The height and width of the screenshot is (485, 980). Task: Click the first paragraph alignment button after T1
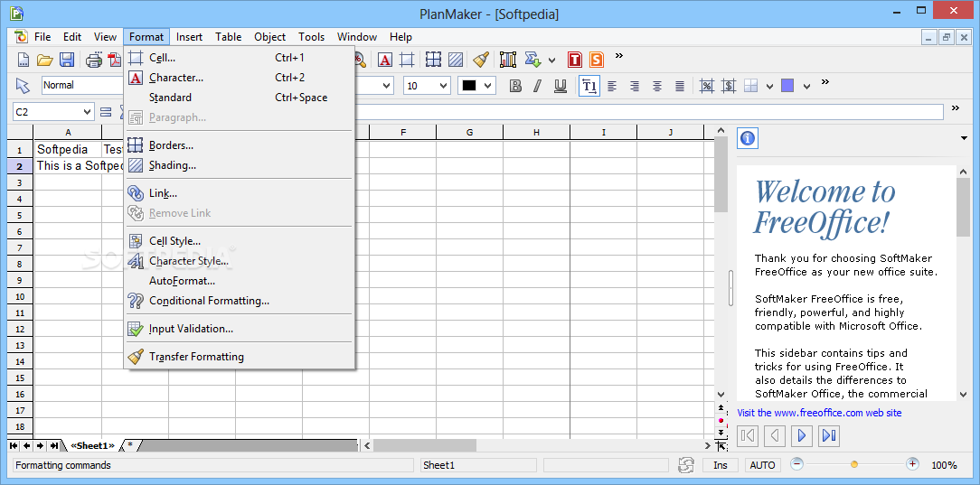(x=613, y=86)
